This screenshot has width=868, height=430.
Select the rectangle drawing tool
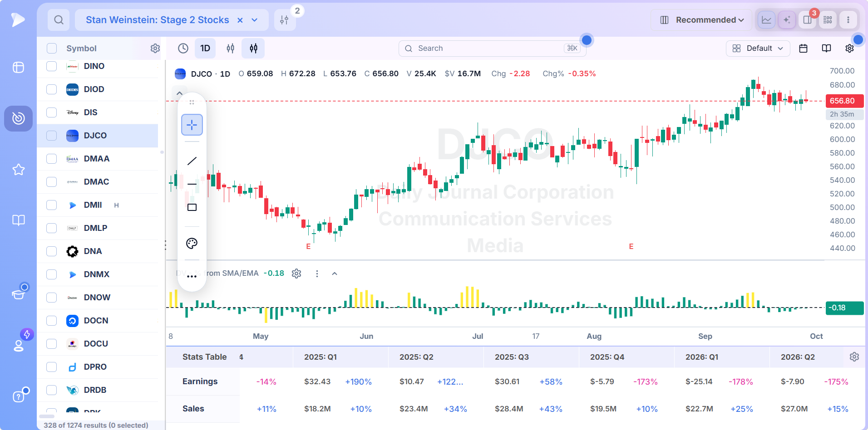pos(192,207)
